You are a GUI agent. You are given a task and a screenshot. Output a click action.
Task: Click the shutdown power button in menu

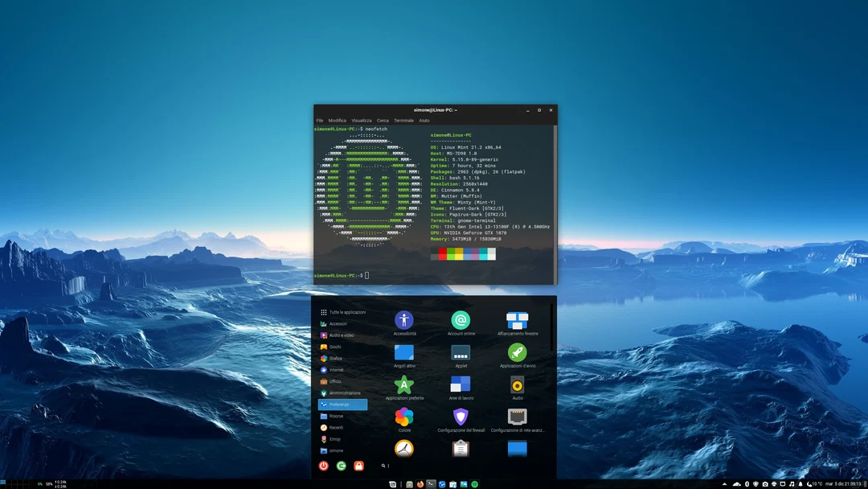[x=324, y=466]
